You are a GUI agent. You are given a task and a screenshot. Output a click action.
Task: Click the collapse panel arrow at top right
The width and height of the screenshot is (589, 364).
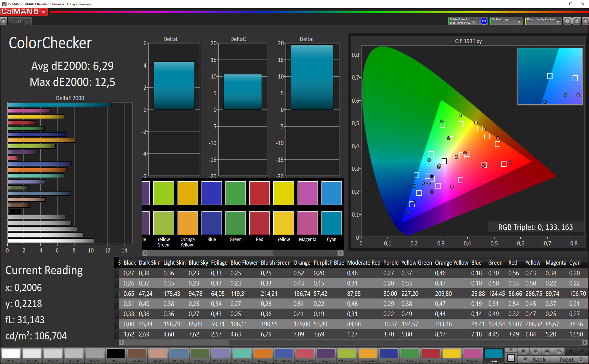tap(585, 21)
